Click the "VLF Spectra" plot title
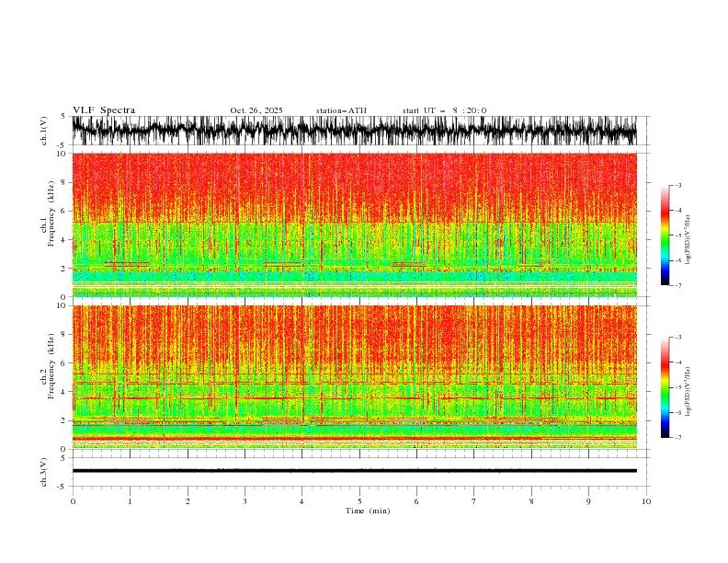Viewport: 728px width, 563px height. 104,110
